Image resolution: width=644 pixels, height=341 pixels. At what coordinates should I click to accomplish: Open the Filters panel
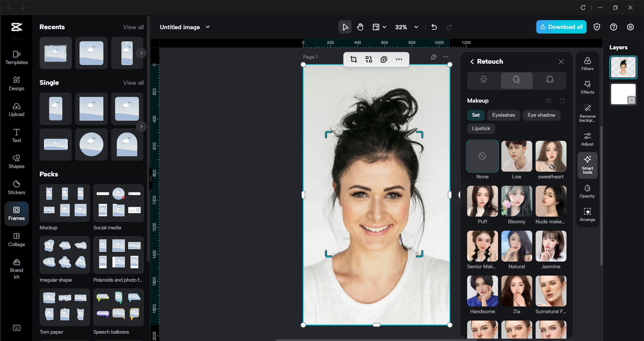tap(587, 63)
